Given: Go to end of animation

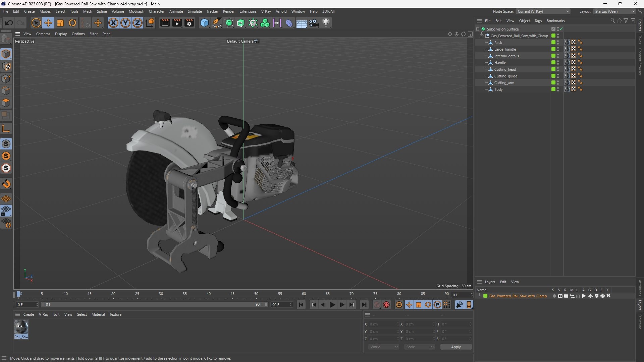Looking at the screenshot, I should [x=364, y=305].
